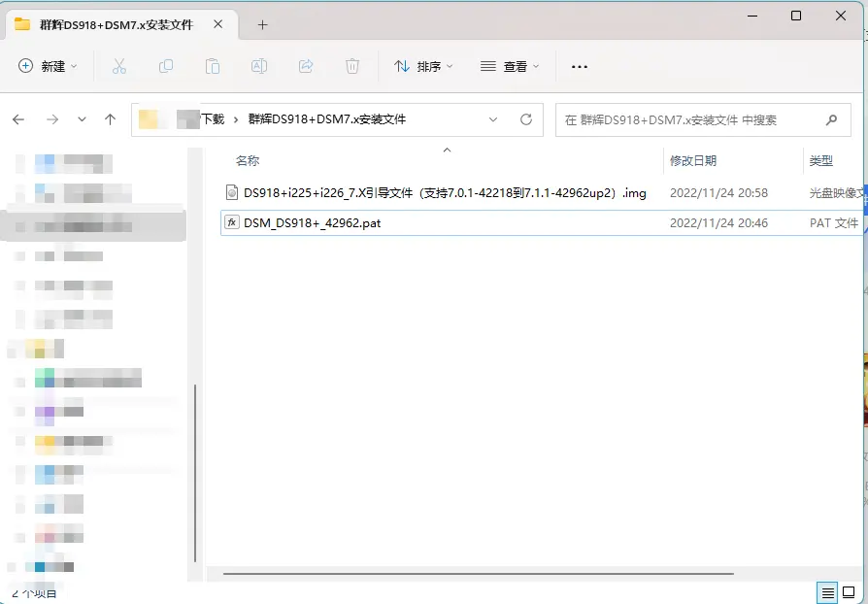Click date 2022/11/24 20:58 cell
Viewport: 868px width, 604px height.
click(x=718, y=193)
